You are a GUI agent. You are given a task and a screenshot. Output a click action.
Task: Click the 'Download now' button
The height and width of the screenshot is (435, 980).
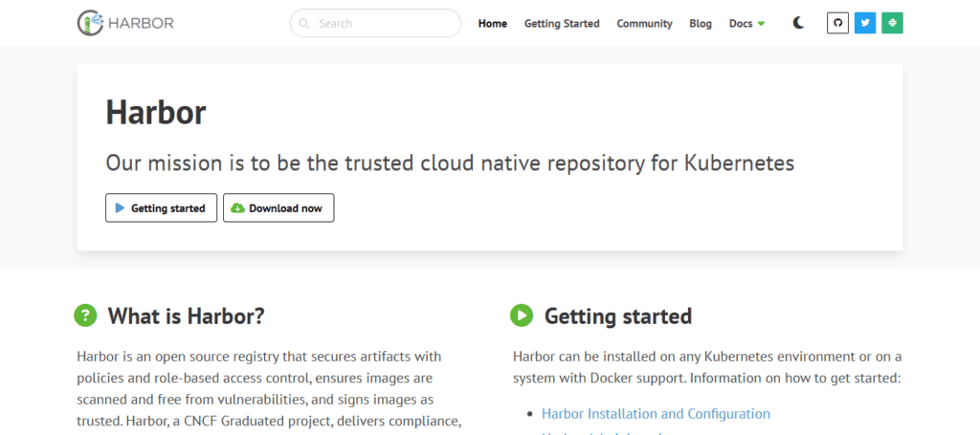click(278, 207)
